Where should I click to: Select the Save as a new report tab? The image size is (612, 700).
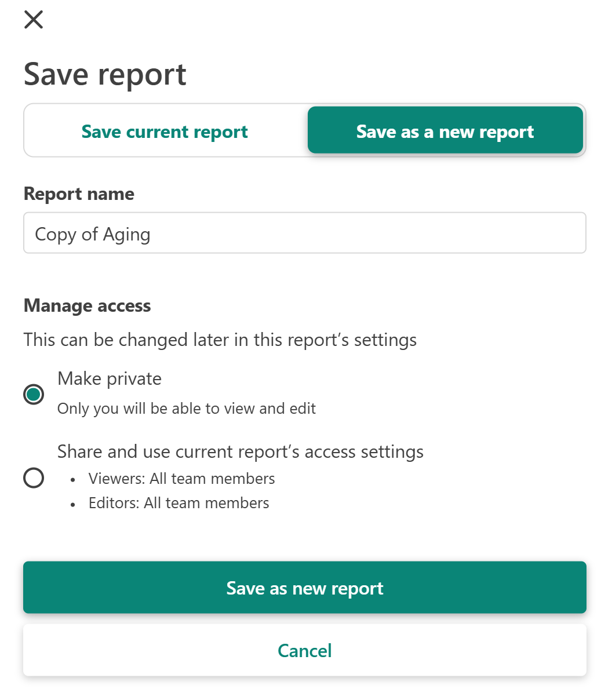(x=445, y=131)
